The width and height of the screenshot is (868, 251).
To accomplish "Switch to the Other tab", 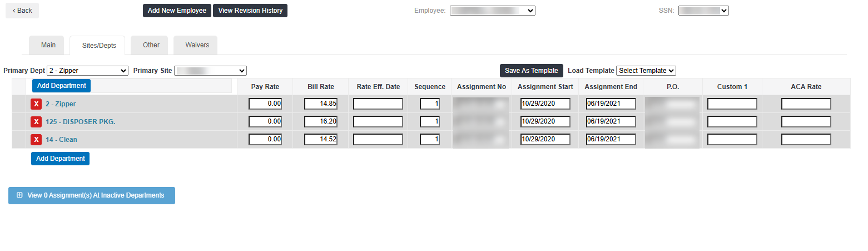I will tap(151, 45).
